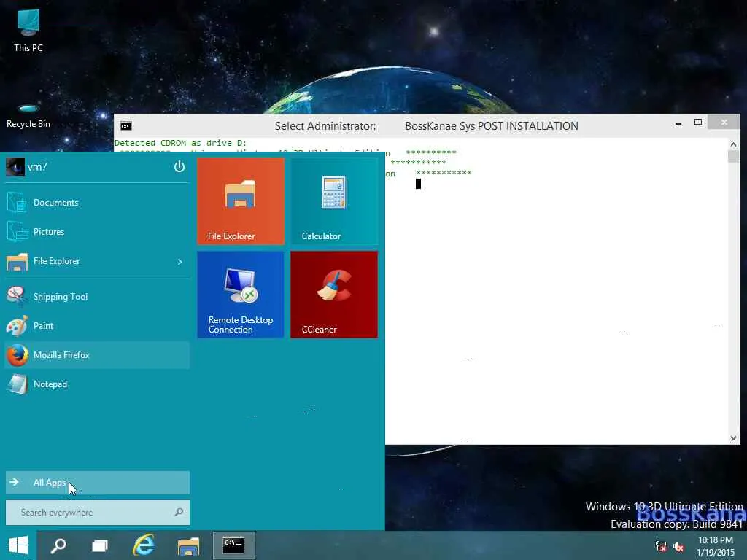Viewport: 747px width, 560px height.
Task: Maximize the BossKanae console window
Action: tap(698, 122)
